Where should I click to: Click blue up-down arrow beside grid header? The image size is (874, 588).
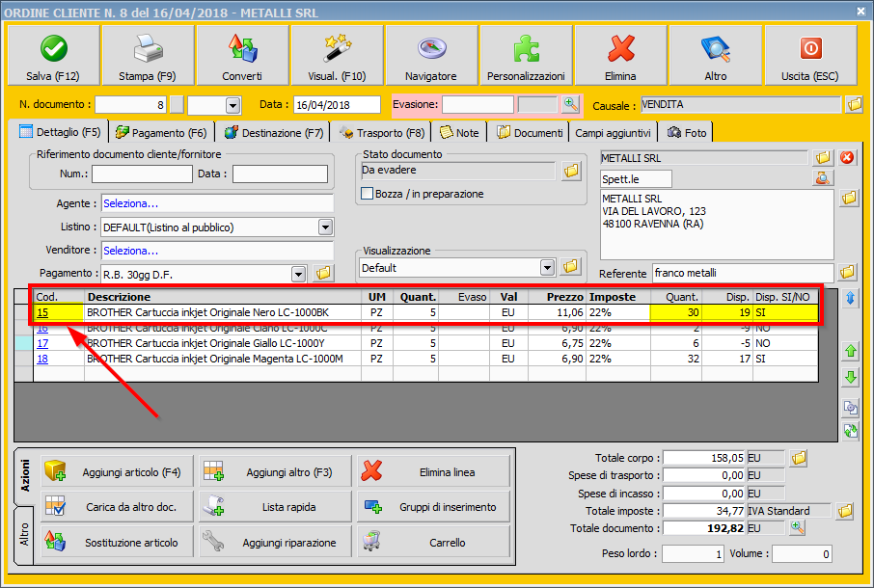tap(850, 298)
